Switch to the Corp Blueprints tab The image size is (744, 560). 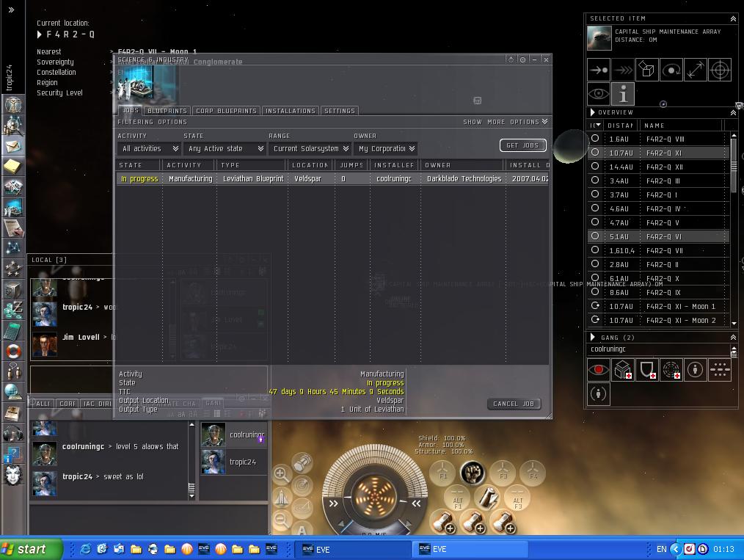pyautogui.click(x=226, y=111)
